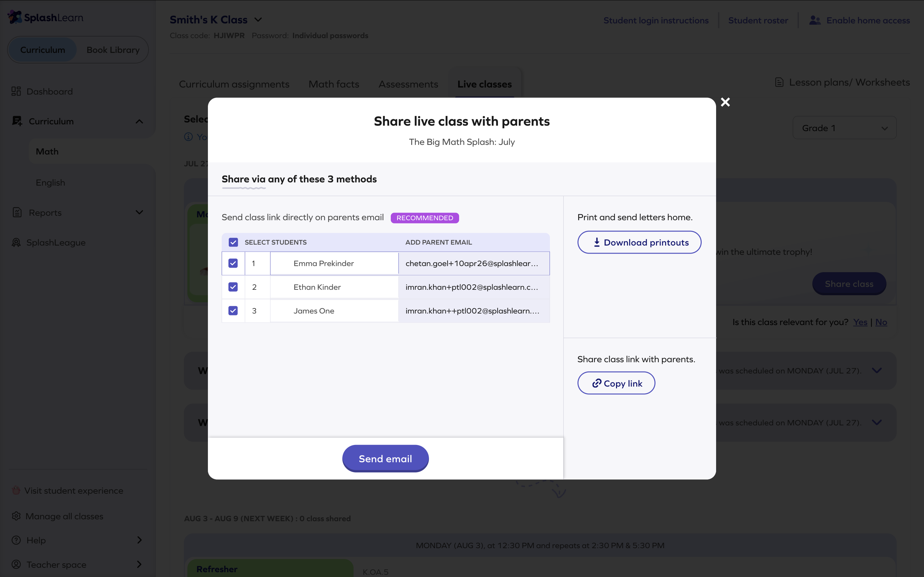Click the Copy link button

coord(616,383)
